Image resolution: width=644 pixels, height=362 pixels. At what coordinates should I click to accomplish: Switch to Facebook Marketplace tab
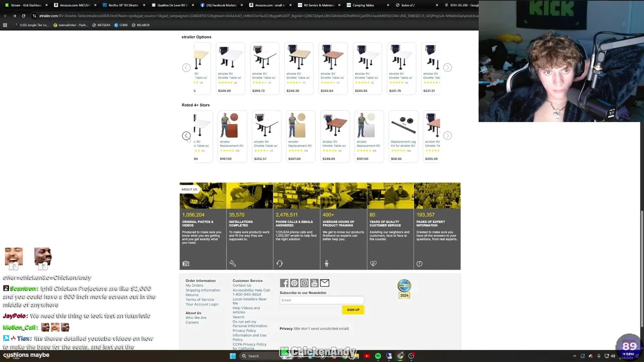[221, 5]
